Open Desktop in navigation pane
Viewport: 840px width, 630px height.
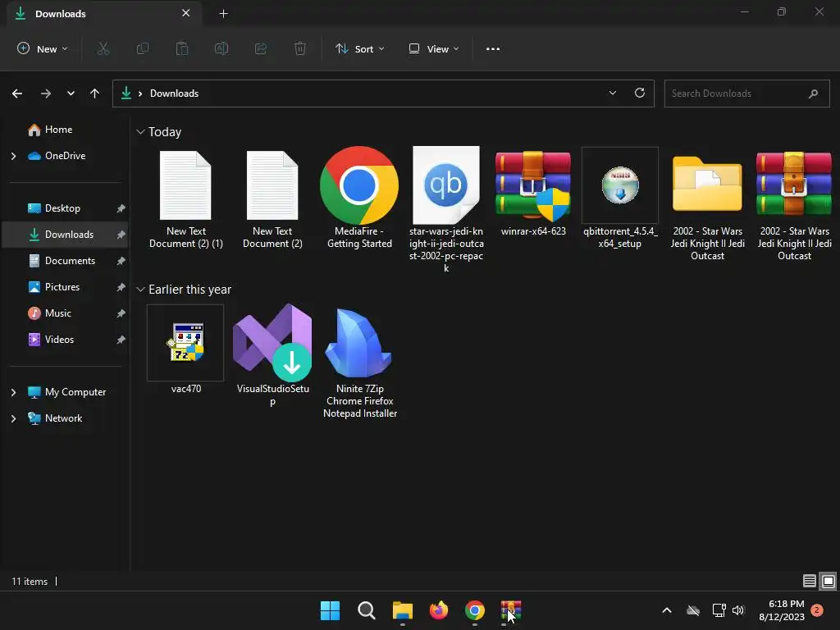pos(62,208)
